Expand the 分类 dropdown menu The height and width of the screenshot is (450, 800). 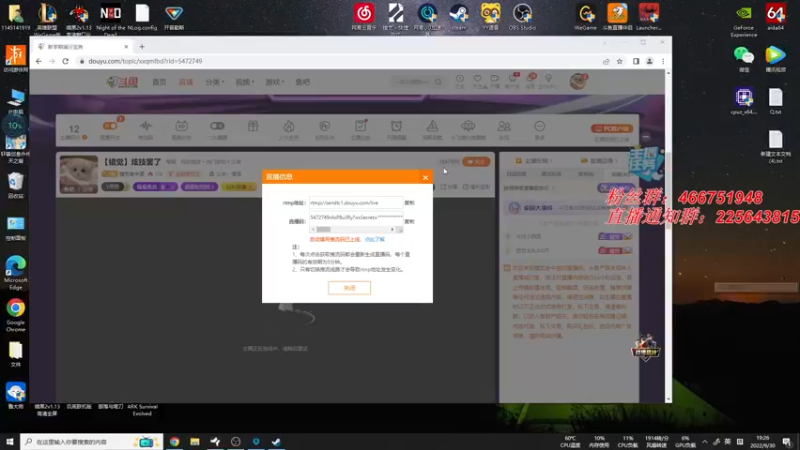214,82
